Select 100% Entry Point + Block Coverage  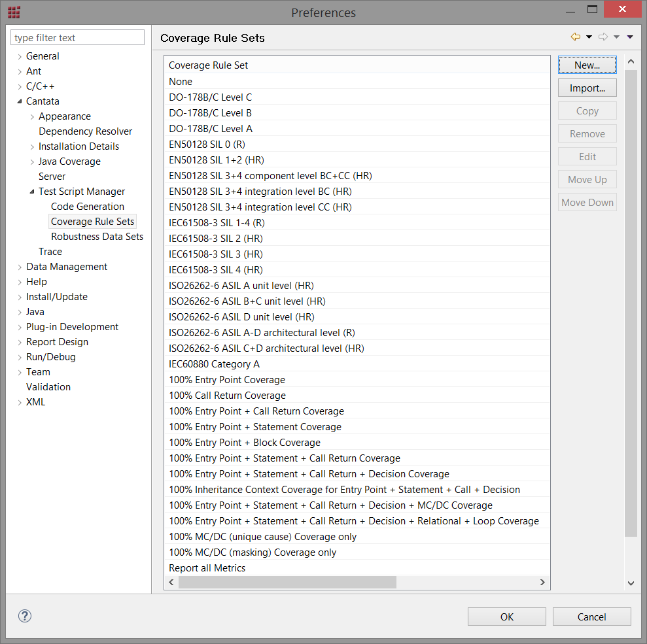point(357,443)
